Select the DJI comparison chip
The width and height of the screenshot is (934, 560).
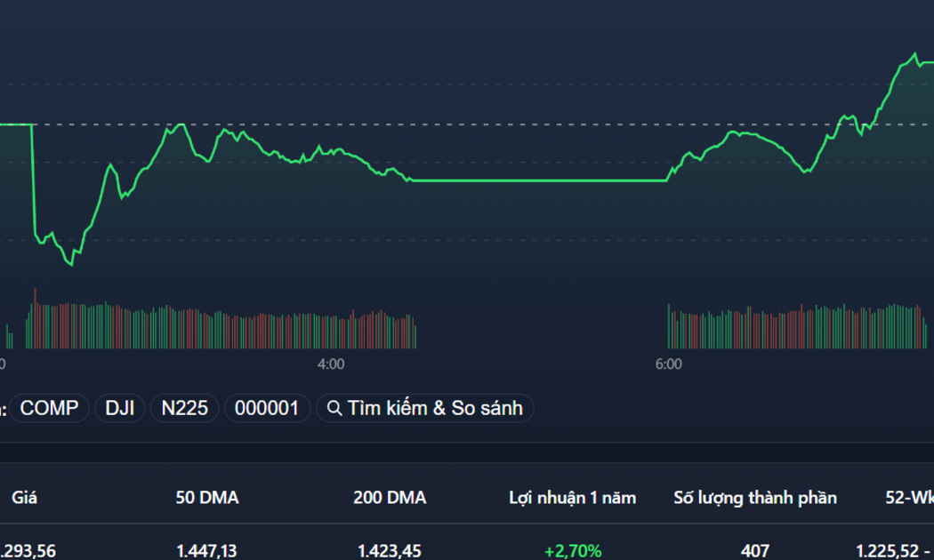pos(120,408)
